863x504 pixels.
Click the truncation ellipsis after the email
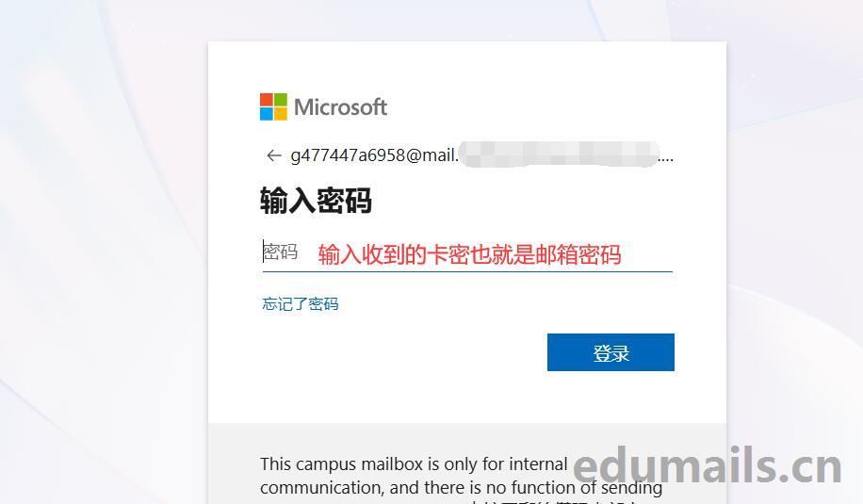[666, 159]
